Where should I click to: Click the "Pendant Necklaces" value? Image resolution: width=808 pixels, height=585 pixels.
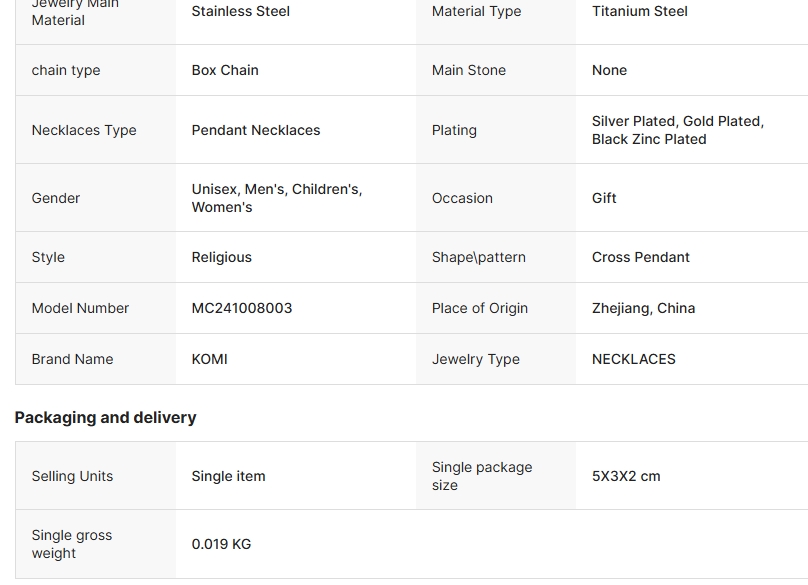coord(256,130)
